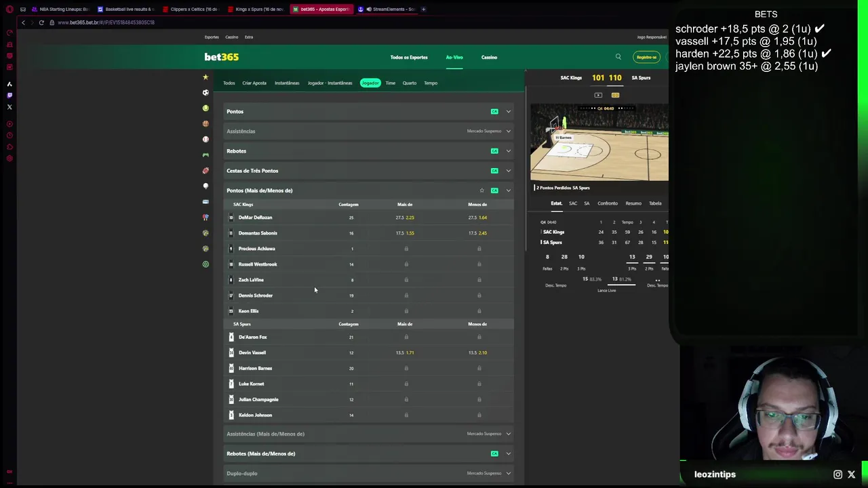Select the esports gamepad icon
This screenshot has height=488, width=868.
click(205, 155)
